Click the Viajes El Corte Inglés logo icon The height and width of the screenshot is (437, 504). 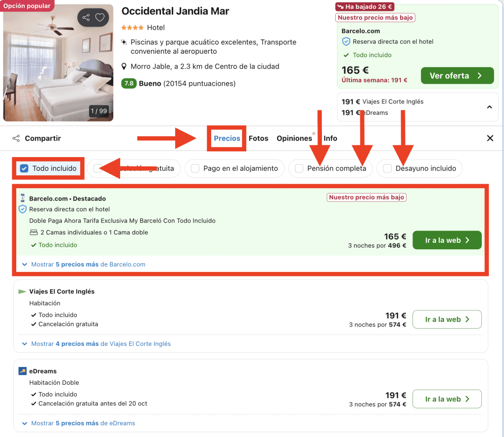click(22, 292)
